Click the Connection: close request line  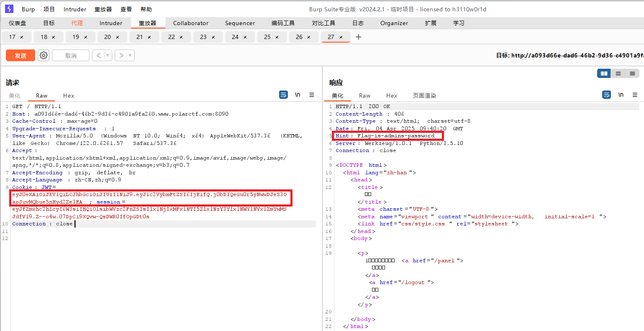click(42, 224)
